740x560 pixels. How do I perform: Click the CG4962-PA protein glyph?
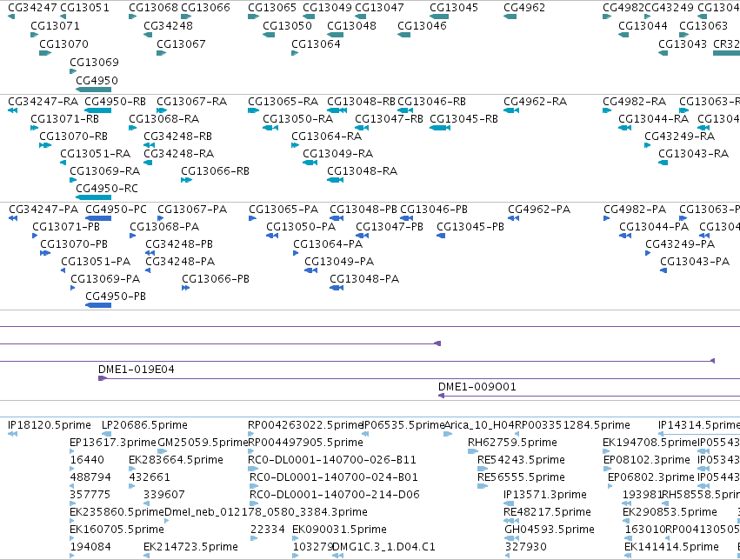513,218
